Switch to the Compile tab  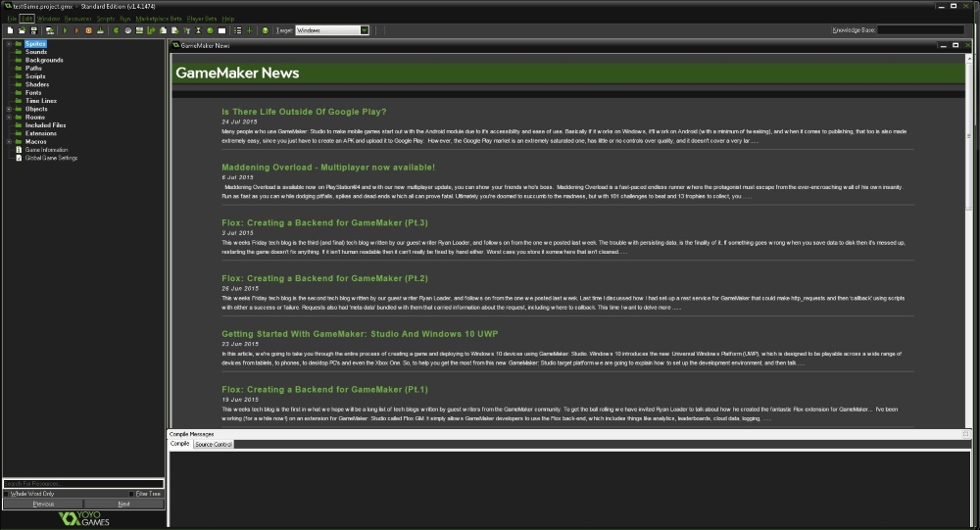pos(180,444)
